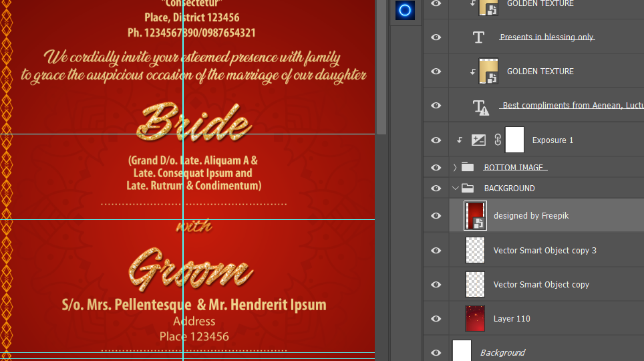Click 'Place, District 123456' canvas text
Image resolution: width=644 pixels, height=361 pixels.
(x=192, y=17)
